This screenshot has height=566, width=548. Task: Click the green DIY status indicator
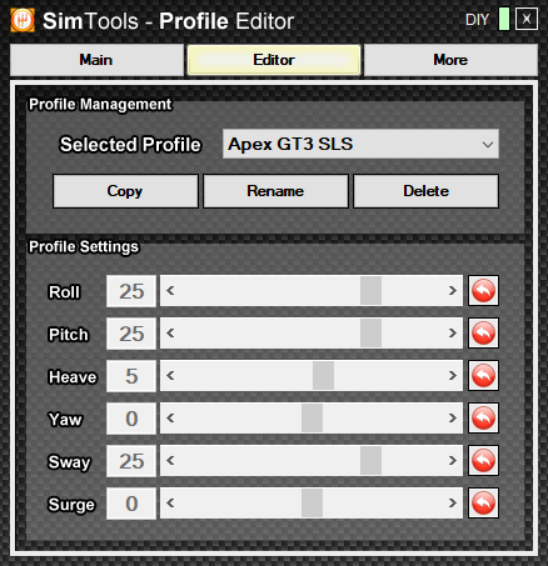[504, 19]
